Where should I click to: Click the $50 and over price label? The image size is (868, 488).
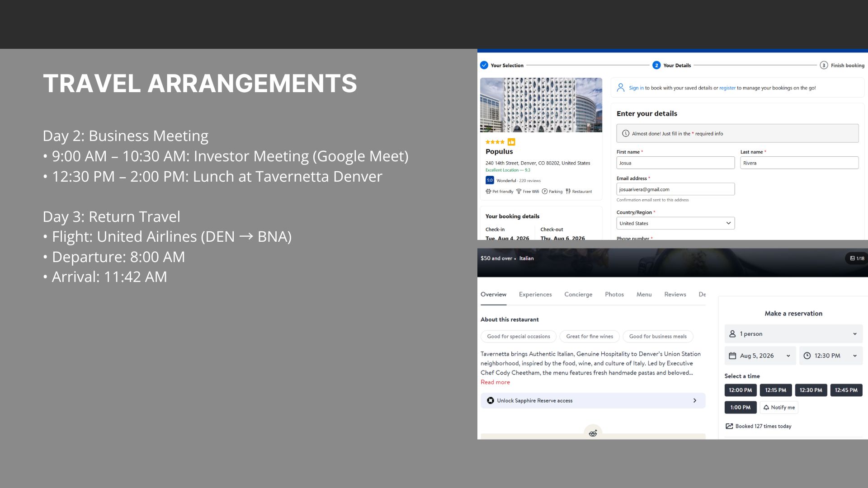[x=496, y=258]
